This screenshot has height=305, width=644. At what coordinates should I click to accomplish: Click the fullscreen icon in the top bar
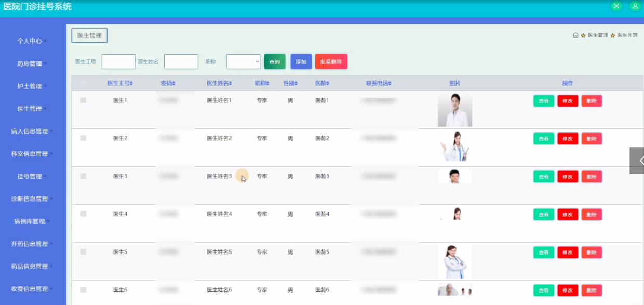[x=616, y=6]
